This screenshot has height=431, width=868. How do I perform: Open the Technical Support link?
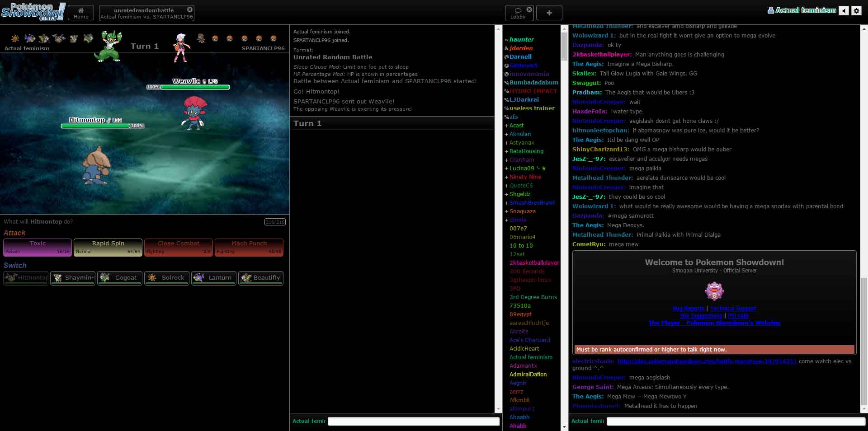pos(733,309)
